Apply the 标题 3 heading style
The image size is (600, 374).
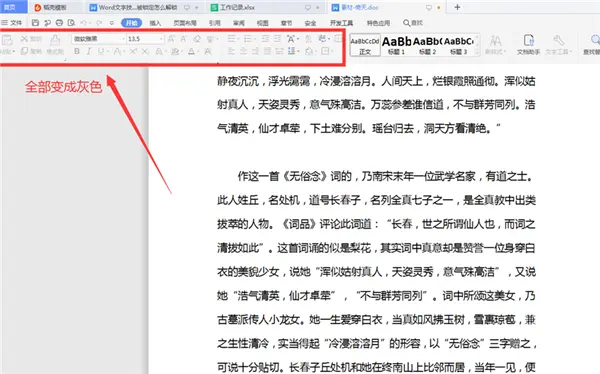tap(458, 45)
